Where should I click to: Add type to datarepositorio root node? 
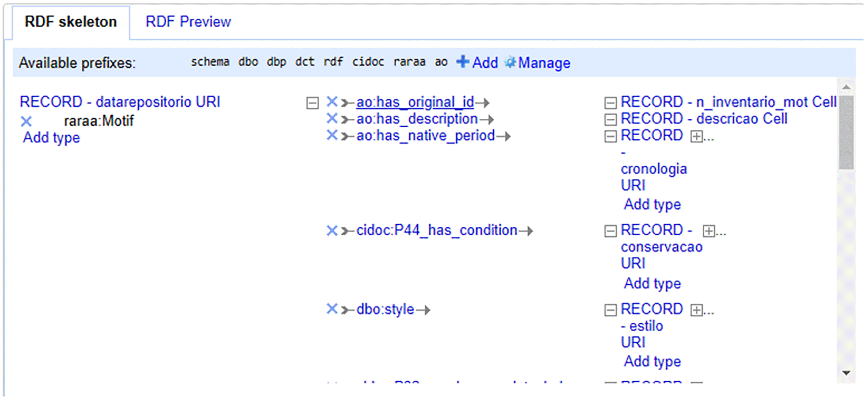(51, 138)
